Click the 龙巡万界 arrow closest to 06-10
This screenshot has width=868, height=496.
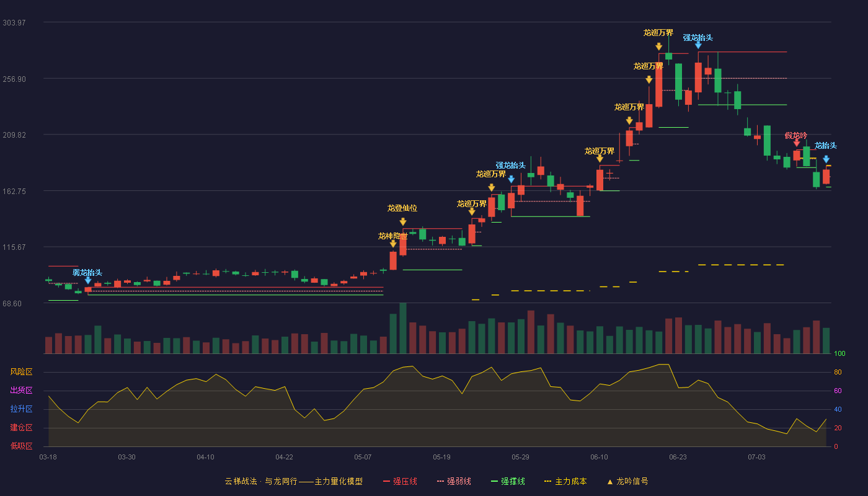pos(600,159)
